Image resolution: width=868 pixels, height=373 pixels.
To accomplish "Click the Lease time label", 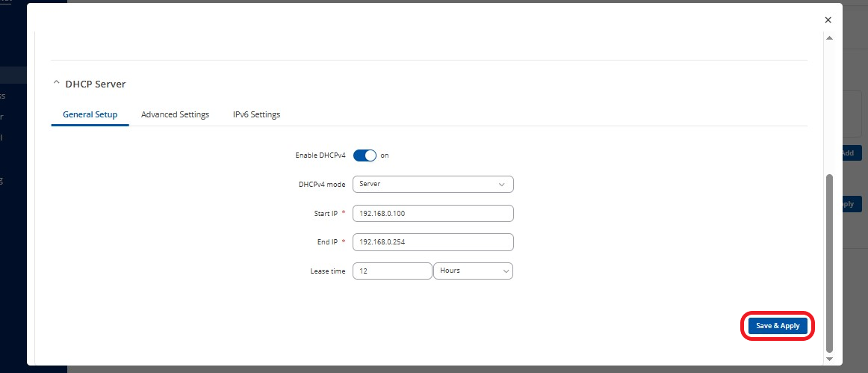I will (x=327, y=271).
